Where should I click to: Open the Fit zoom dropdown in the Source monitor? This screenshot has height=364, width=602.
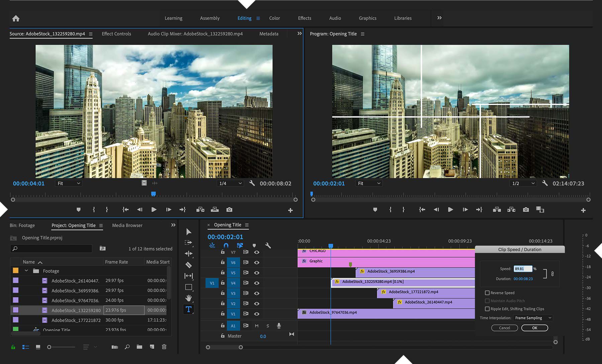[68, 183]
